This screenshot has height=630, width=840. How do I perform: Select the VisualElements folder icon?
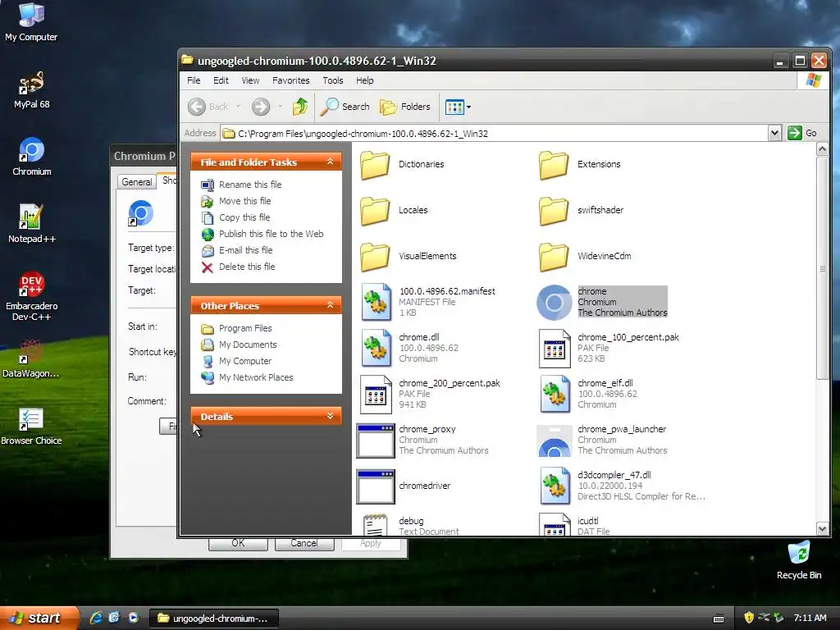375,257
